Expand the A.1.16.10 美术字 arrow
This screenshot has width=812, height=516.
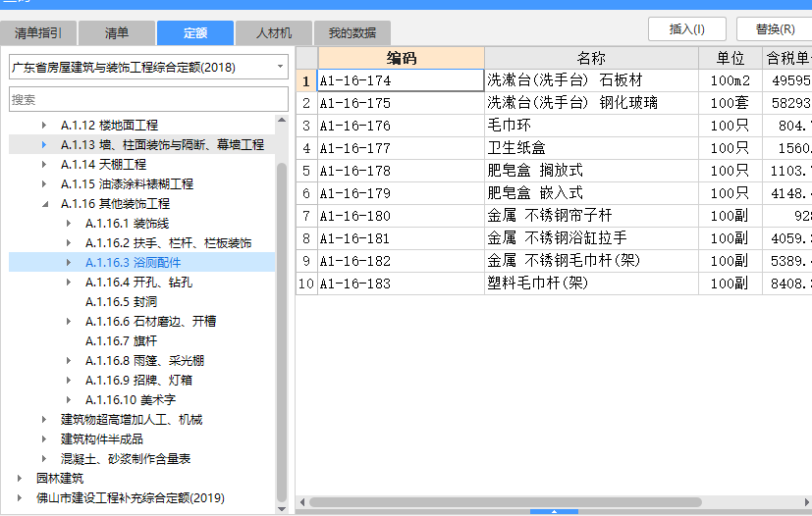tap(69, 400)
